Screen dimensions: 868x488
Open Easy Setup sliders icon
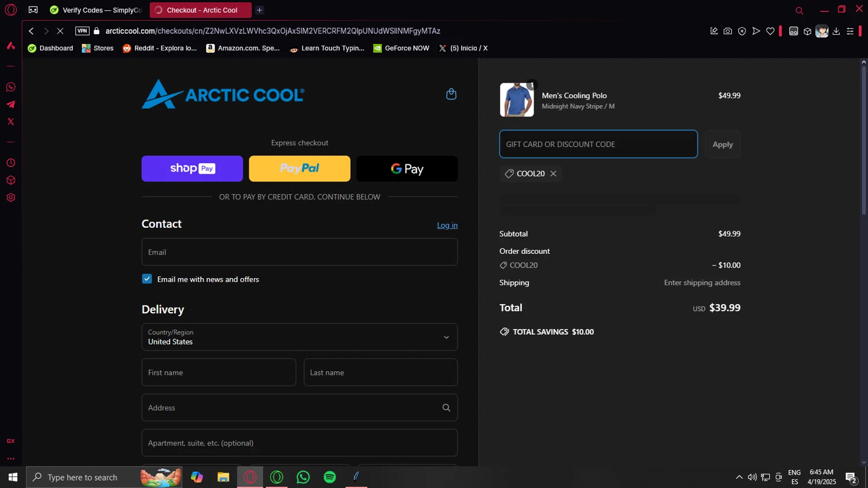point(850,31)
